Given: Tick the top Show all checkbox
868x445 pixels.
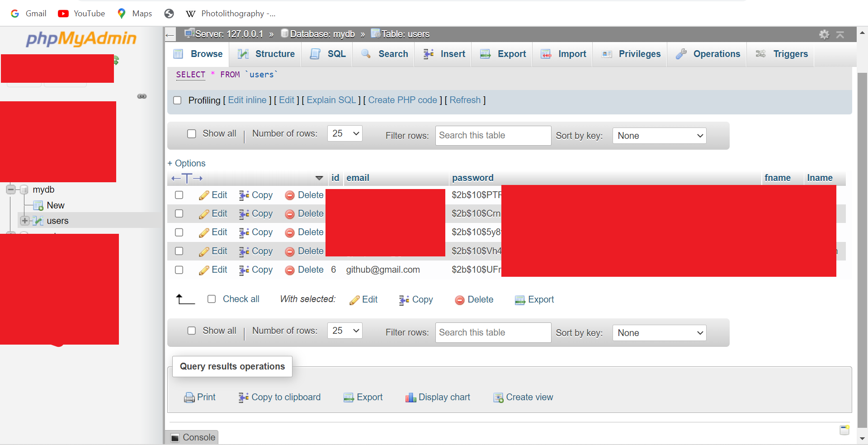Looking at the screenshot, I should (x=192, y=134).
